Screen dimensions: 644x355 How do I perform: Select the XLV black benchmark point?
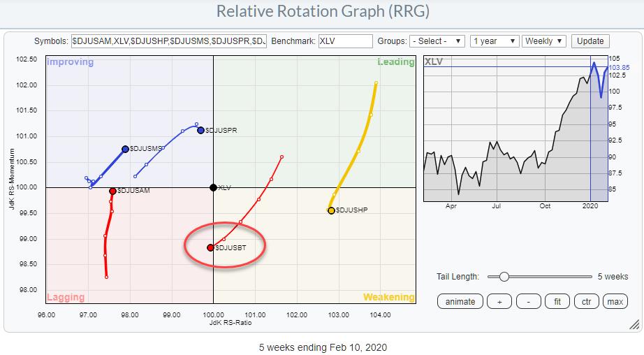point(213,187)
